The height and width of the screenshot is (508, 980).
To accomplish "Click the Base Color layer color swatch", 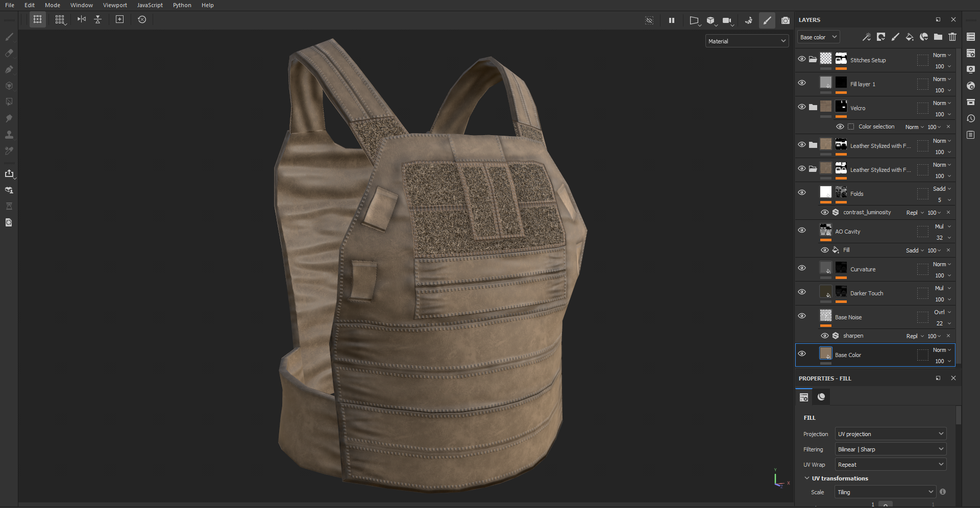I will [825, 353].
